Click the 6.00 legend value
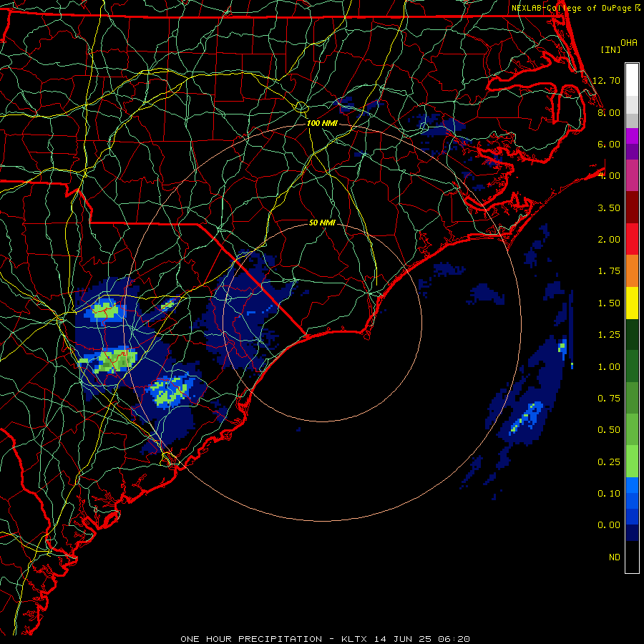 609,144
